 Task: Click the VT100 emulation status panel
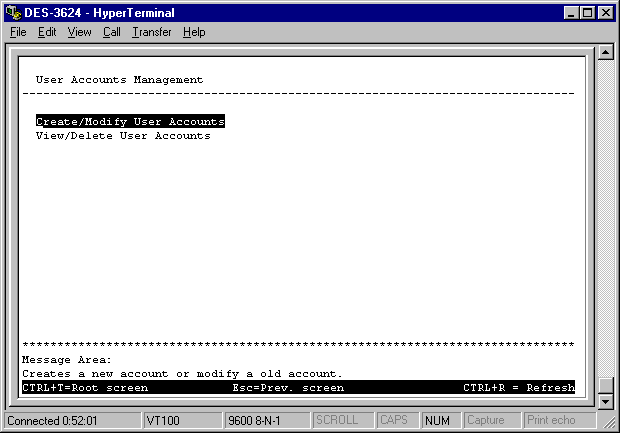click(x=182, y=420)
